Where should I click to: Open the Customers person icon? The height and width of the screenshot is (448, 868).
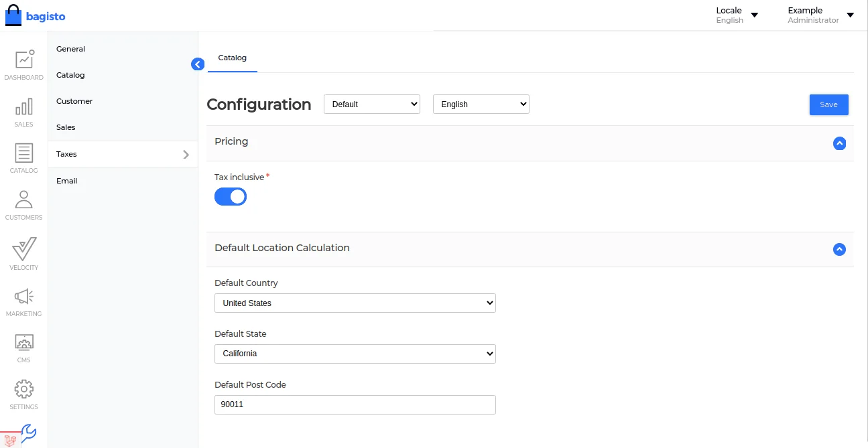[x=24, y=200]
